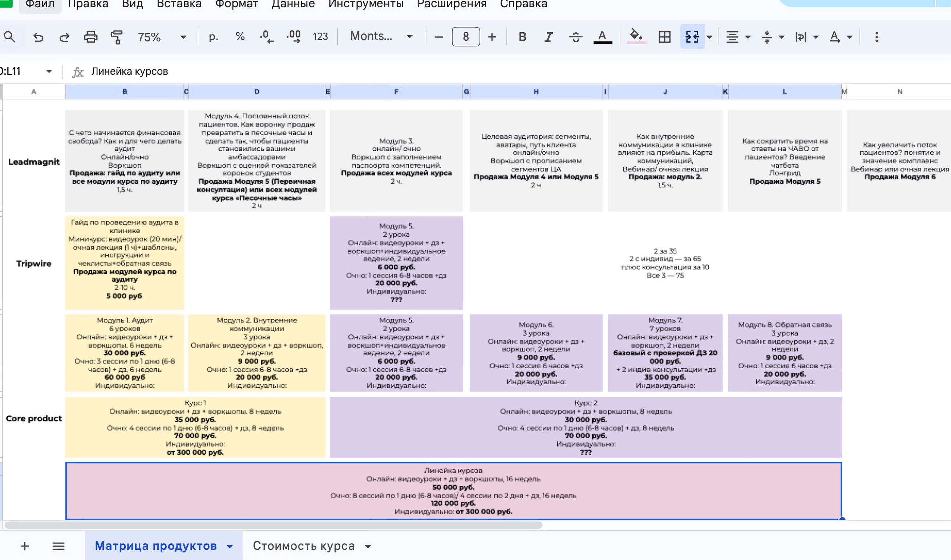
Task: Click the Print icon
Action: tap(90, 37)
